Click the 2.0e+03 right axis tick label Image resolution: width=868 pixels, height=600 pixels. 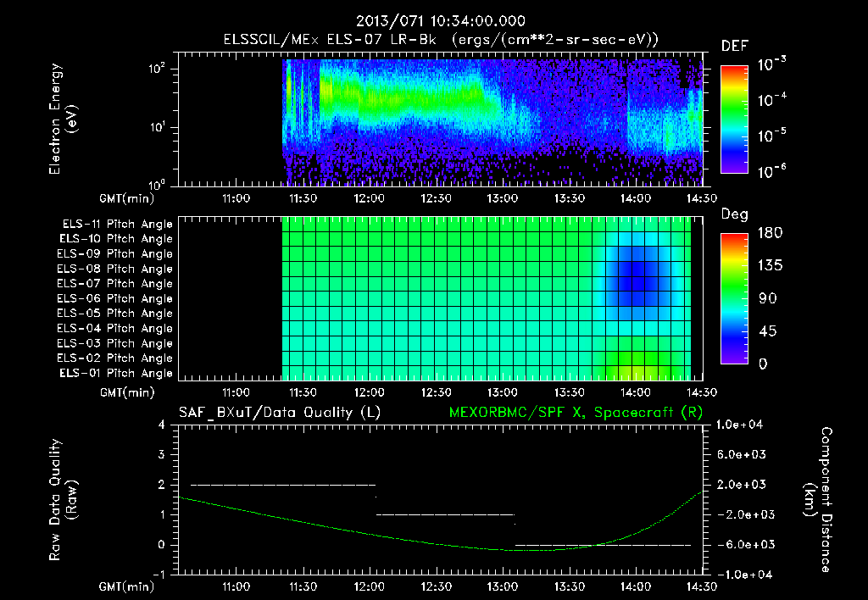click(x=742, y=485)
